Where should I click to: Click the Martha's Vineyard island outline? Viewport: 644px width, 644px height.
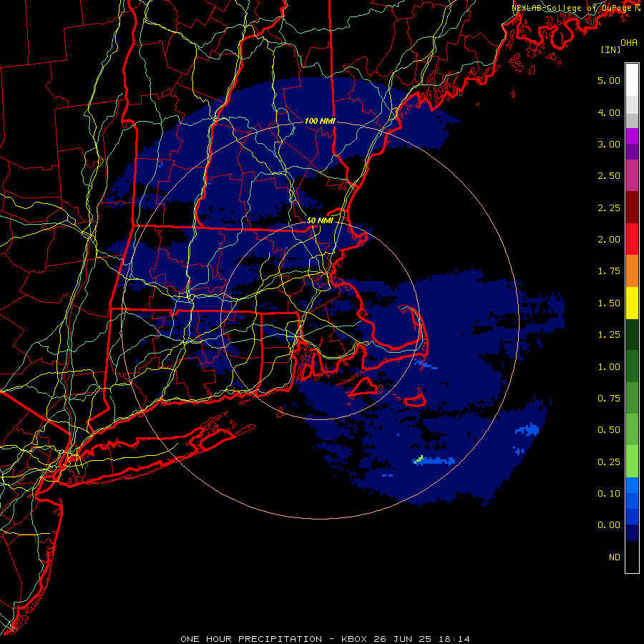tap(365, 388)
